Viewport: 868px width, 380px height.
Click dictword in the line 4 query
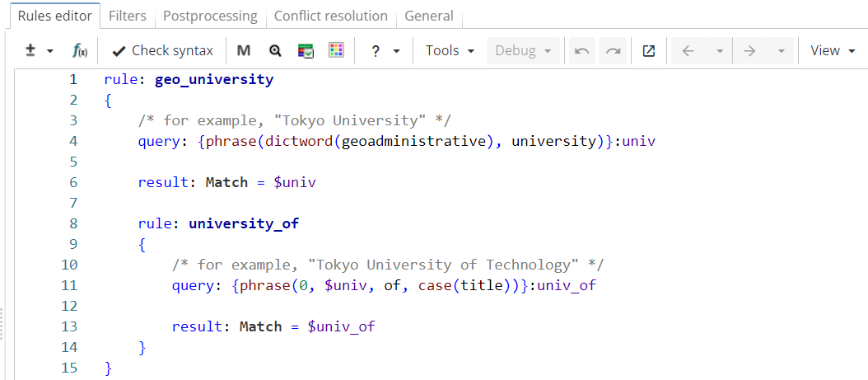point(299,142)
